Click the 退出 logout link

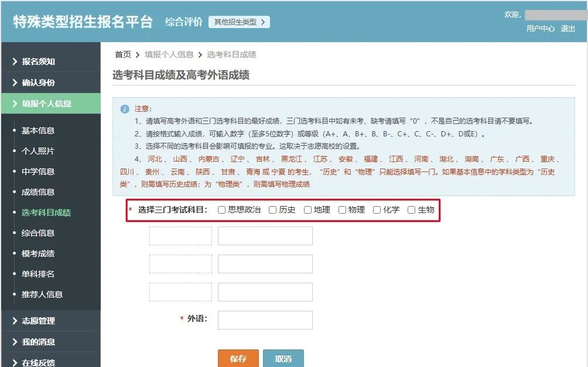(568, 29)
